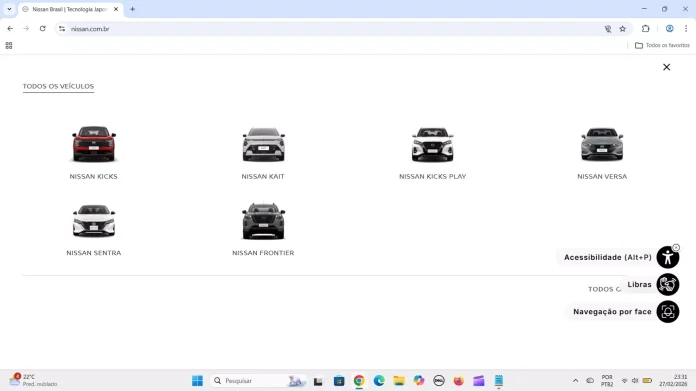
Task: Open the apps grid in bookmarks bar
Action: [x=9, y=45]
